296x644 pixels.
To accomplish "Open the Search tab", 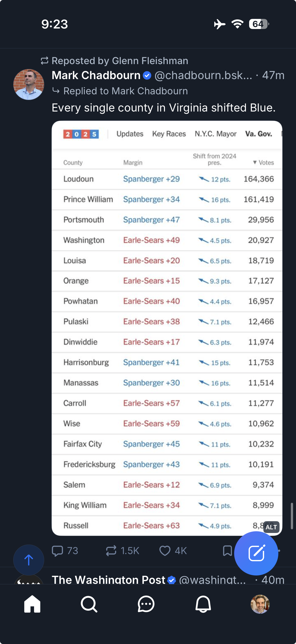I will [89, 604].
